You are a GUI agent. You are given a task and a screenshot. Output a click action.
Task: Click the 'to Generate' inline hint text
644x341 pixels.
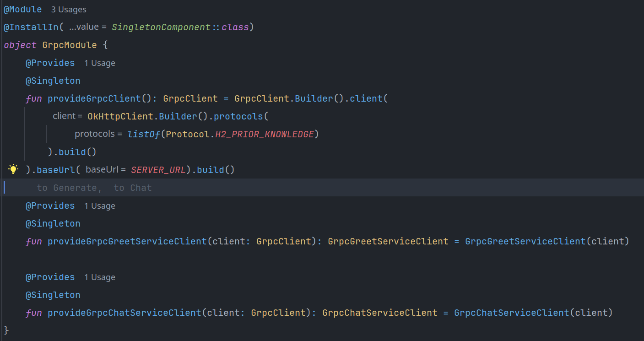click(67, 188)
